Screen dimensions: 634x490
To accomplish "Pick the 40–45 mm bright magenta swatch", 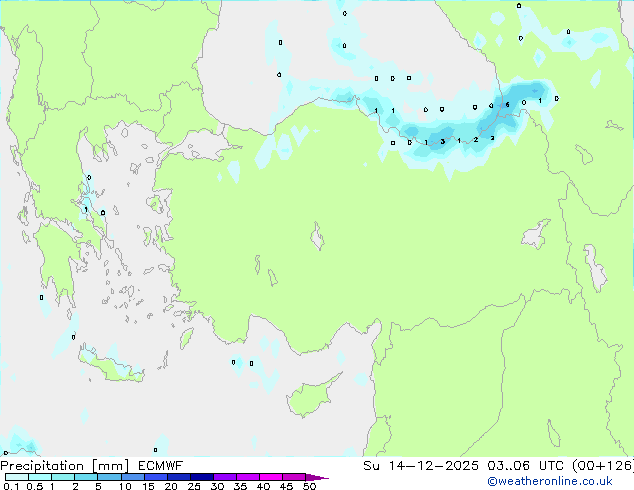I will tap(271, 477).
